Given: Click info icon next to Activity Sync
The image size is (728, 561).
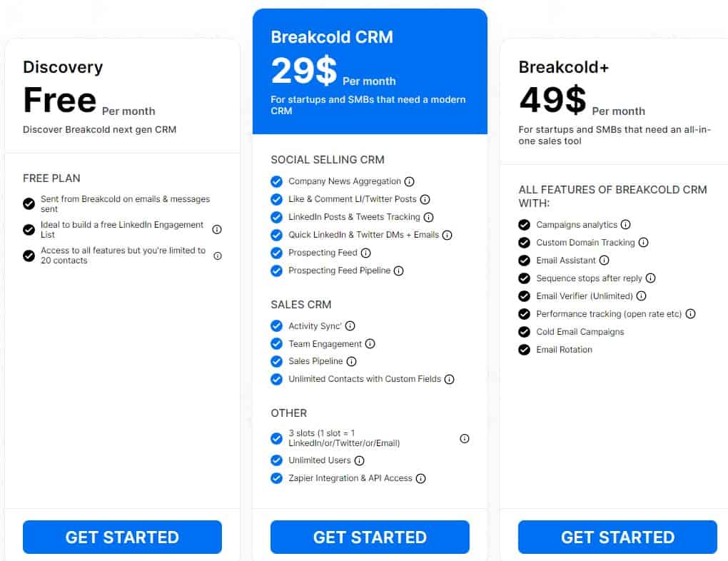Looking at the screenshot, I should coord(350,326).
